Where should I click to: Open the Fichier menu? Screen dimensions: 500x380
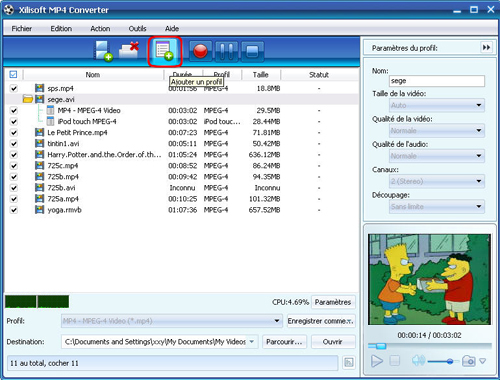coord(22,29)
